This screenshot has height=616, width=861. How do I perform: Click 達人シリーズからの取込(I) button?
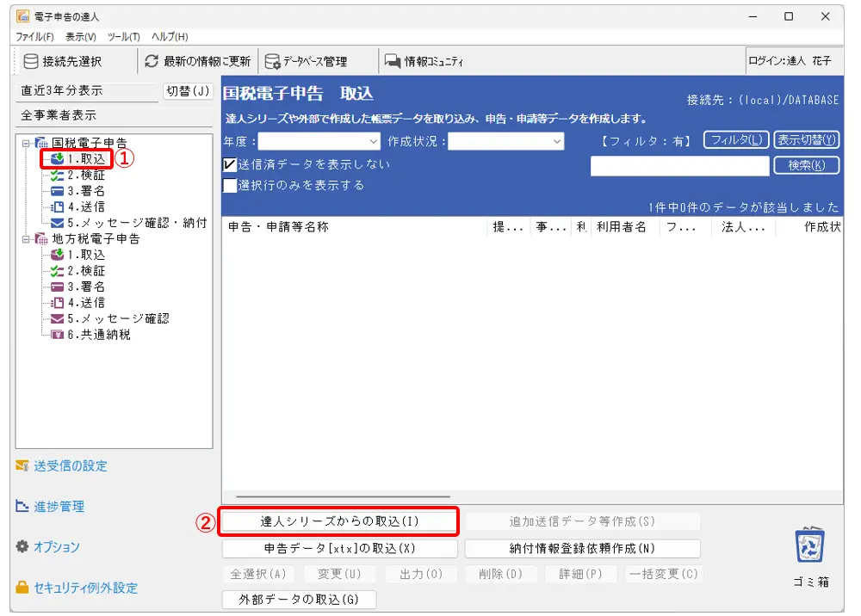pos(339,521)
